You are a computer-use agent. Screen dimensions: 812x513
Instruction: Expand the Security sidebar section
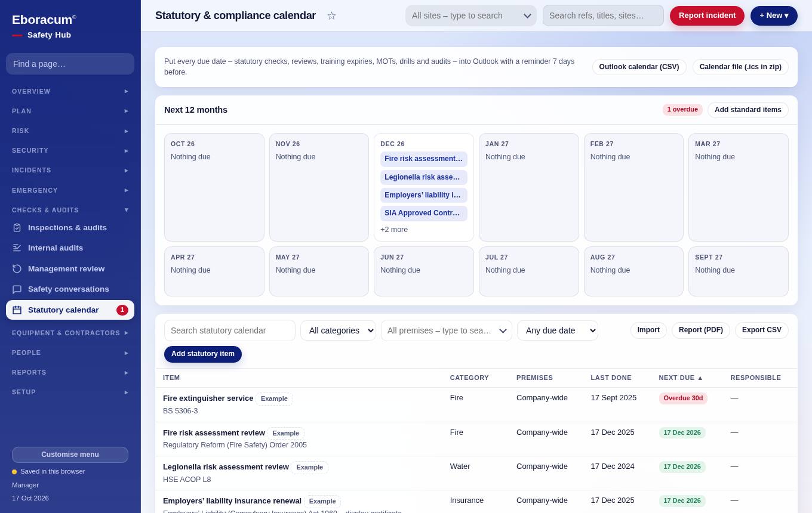coord(70,150)
